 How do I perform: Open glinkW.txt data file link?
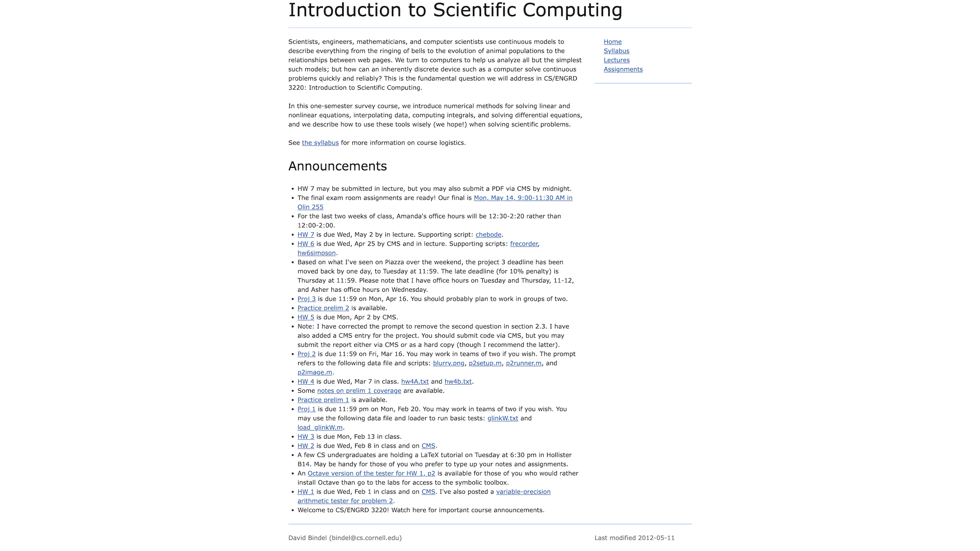click(503, 418)
